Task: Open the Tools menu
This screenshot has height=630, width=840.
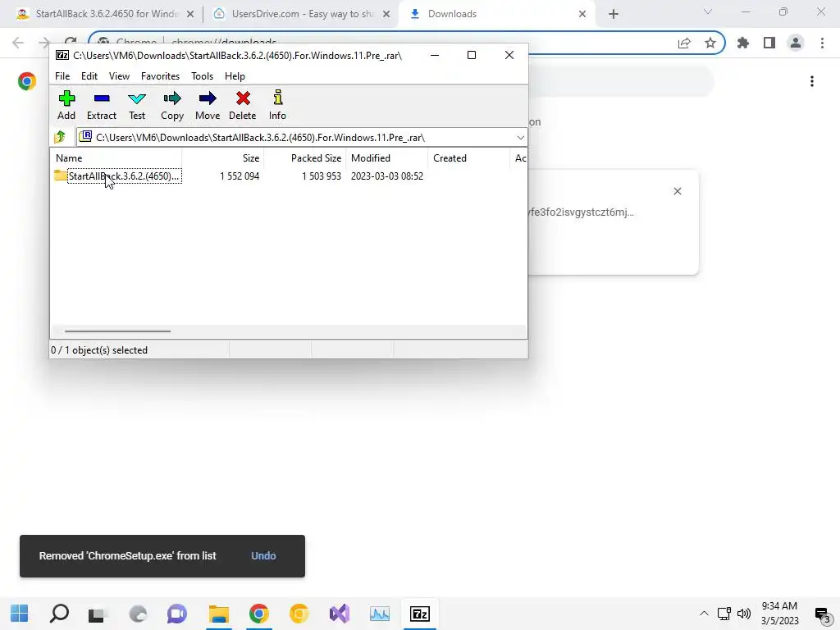Action: click(x=202, y=76)
